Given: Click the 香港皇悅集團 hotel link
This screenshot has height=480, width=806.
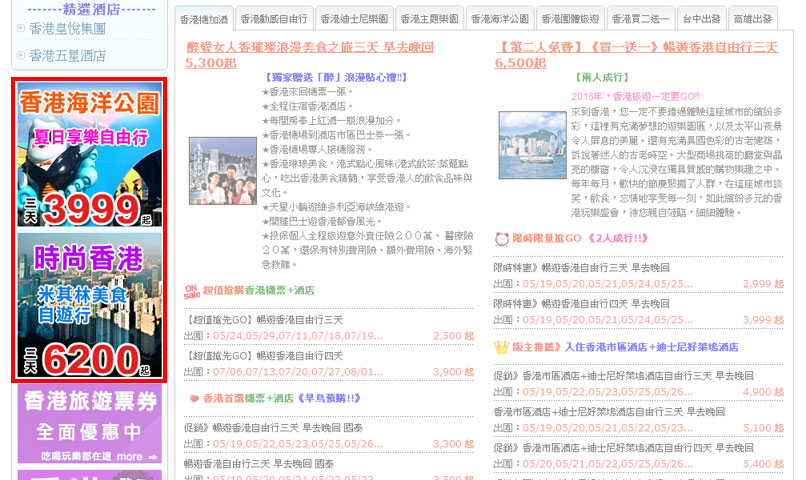Looking at the screenshot, I should tap(66, 30).
